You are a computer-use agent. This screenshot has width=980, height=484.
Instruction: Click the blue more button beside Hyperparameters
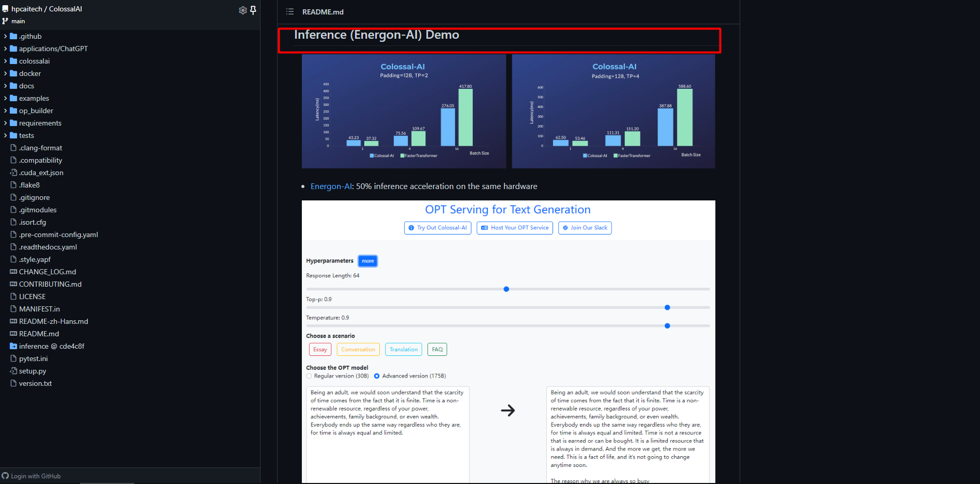(368, 261)
